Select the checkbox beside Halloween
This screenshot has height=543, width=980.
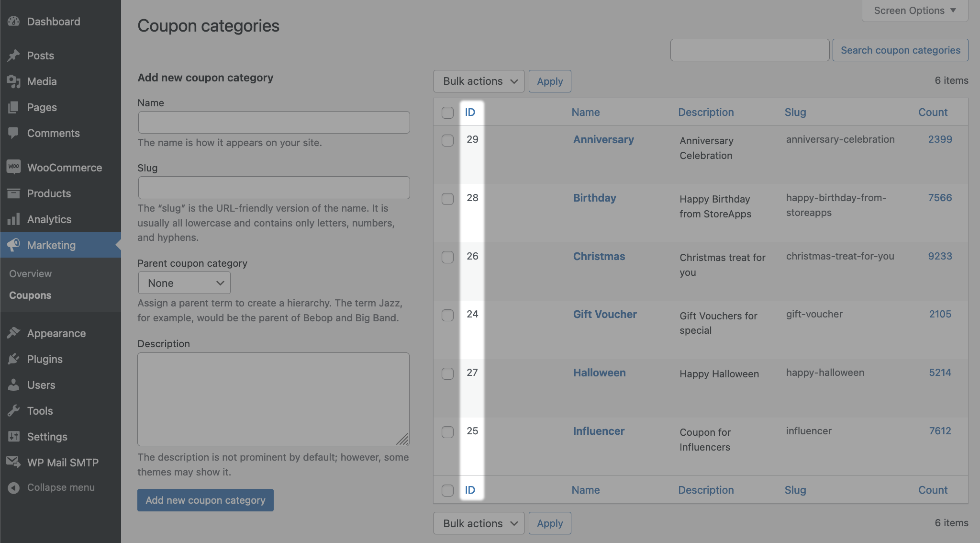(x=447, y=373)
